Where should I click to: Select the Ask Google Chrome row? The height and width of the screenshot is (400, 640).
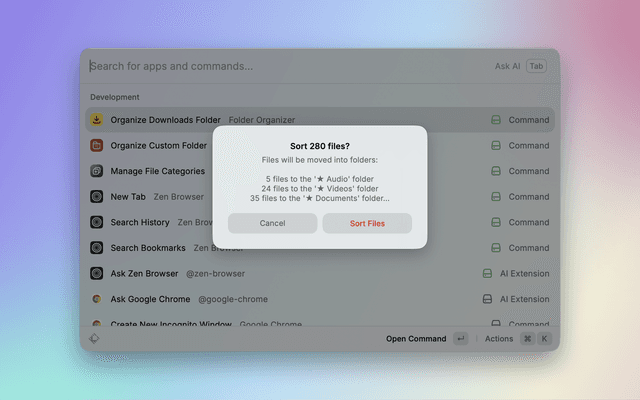[300, 299]
